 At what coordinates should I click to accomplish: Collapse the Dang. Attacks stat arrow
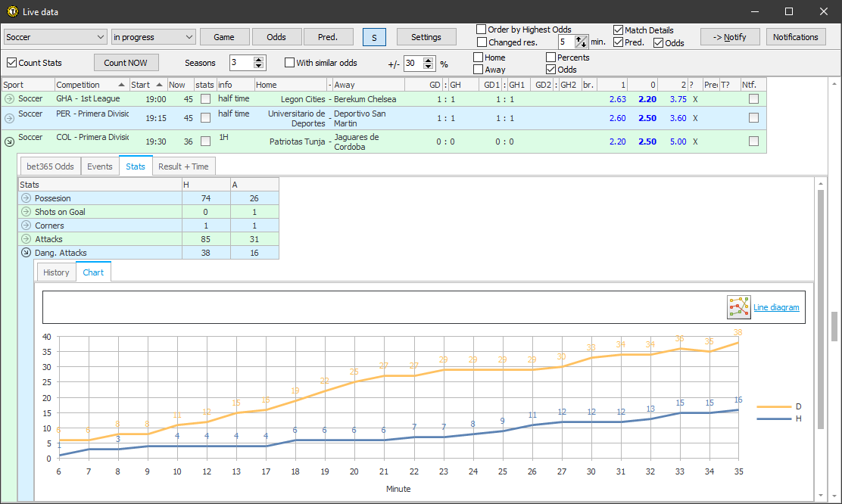pos(25,252)
